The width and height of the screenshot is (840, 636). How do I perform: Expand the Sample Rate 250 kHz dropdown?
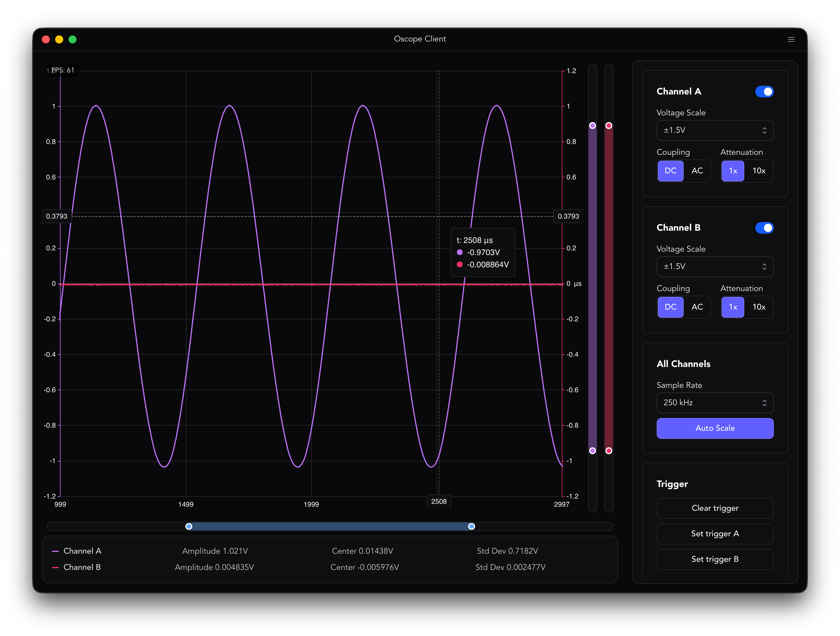coord(715,403)
